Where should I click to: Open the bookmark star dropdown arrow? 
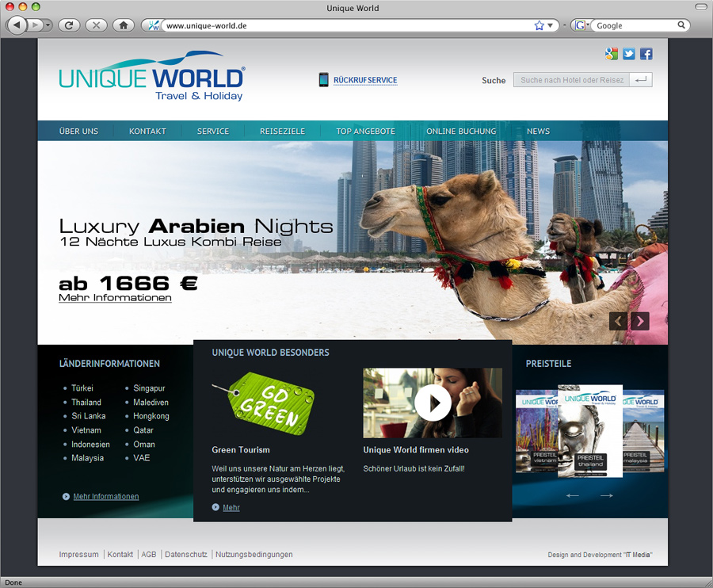click(x=551, y=25)
